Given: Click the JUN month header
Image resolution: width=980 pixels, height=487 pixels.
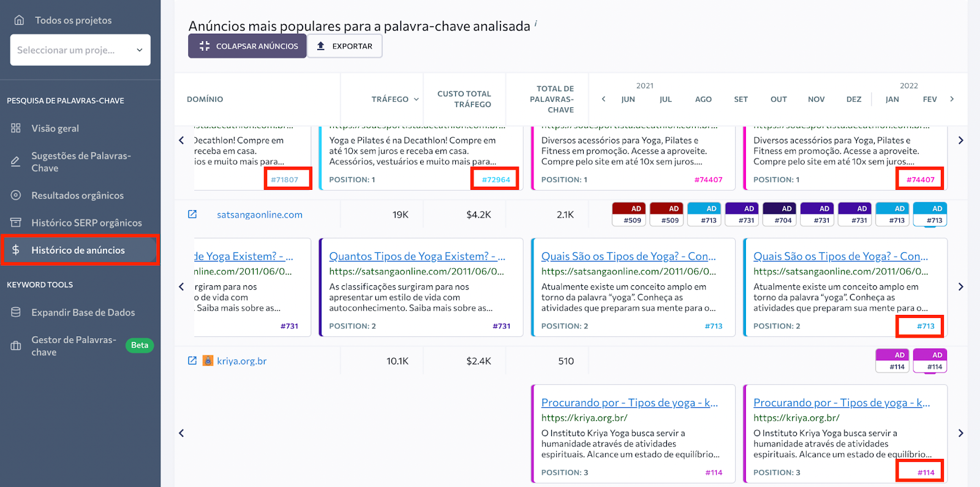Looking at the screenshot, I should tap(628, 99).
